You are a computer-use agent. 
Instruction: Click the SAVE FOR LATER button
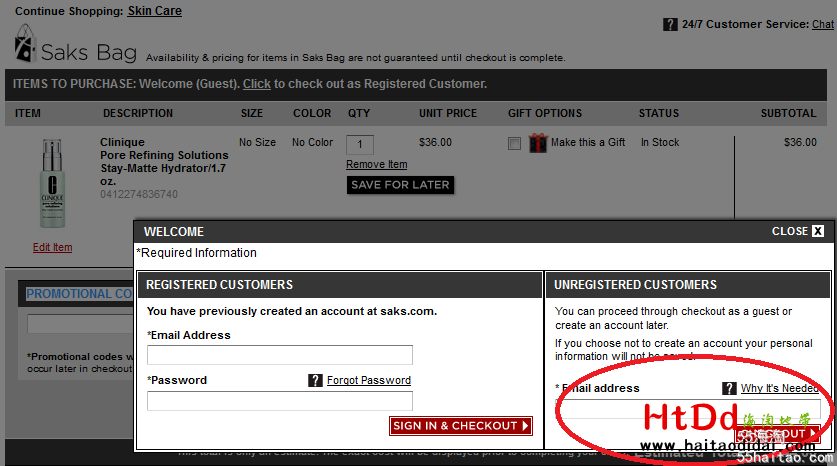(400, 185)
